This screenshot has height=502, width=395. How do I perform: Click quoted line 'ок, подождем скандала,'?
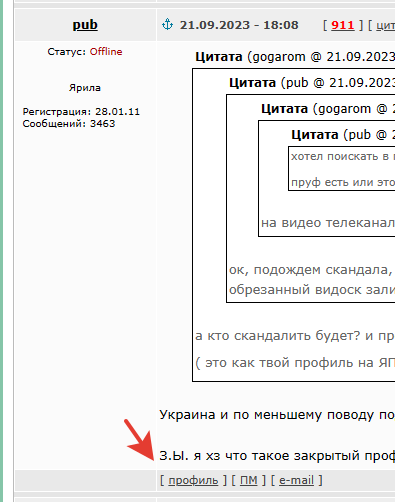point(311,270)
